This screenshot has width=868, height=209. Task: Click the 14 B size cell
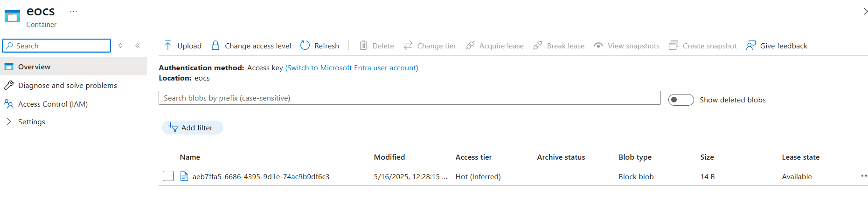[708, 176]
